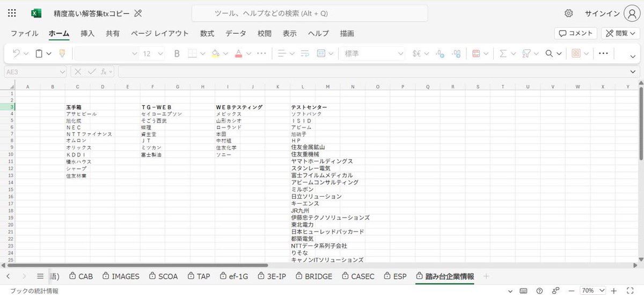Viewport: 644px width, 295px height.
Task: Expand the formula bar chevron
Action: pos(633,71)
